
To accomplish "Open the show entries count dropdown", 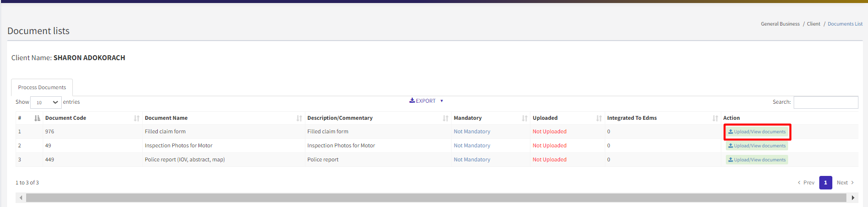I will [x=46, y=102].
